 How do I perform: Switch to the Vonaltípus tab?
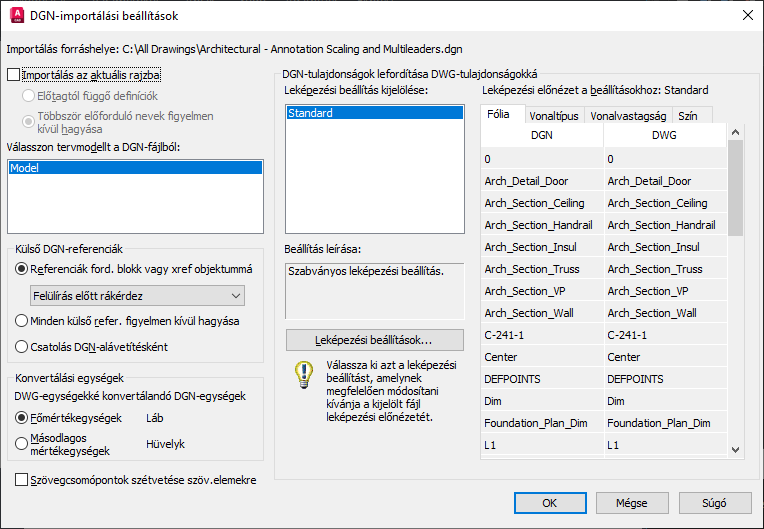click(554, 115)
